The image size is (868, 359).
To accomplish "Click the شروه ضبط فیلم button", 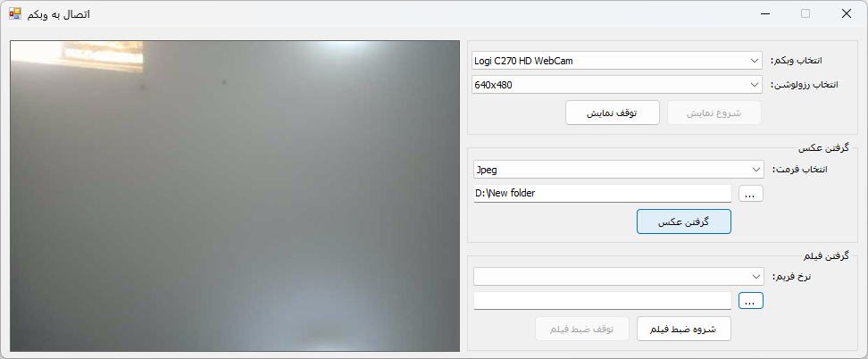I will pyautogui.click(x=684, y=329).
